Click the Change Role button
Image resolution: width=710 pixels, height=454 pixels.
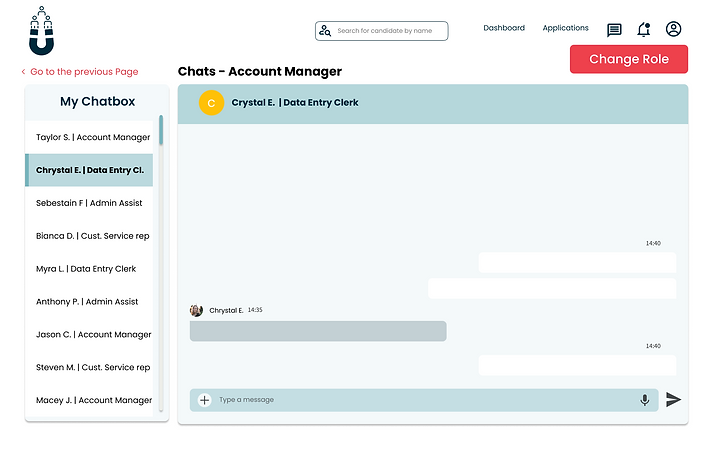pyautogui.click(x=629, y=59)
